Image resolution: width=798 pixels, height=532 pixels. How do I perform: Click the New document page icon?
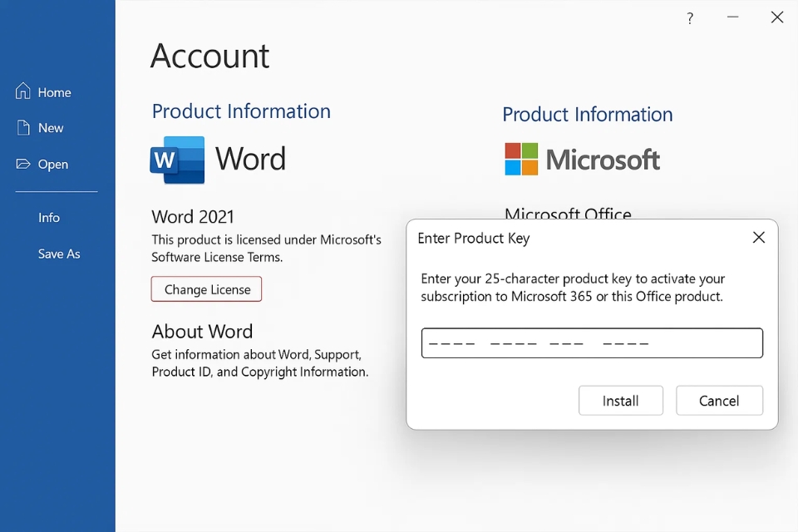click(23, 128)
